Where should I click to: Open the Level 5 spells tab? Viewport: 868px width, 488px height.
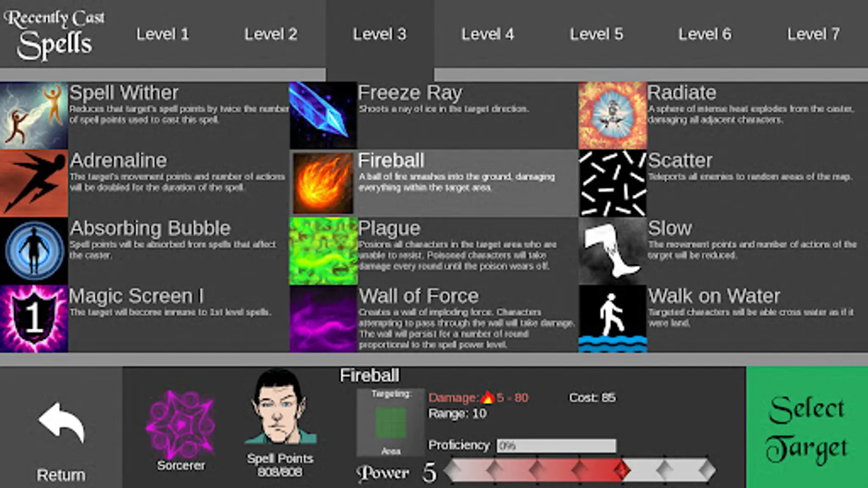click(596, 34)
